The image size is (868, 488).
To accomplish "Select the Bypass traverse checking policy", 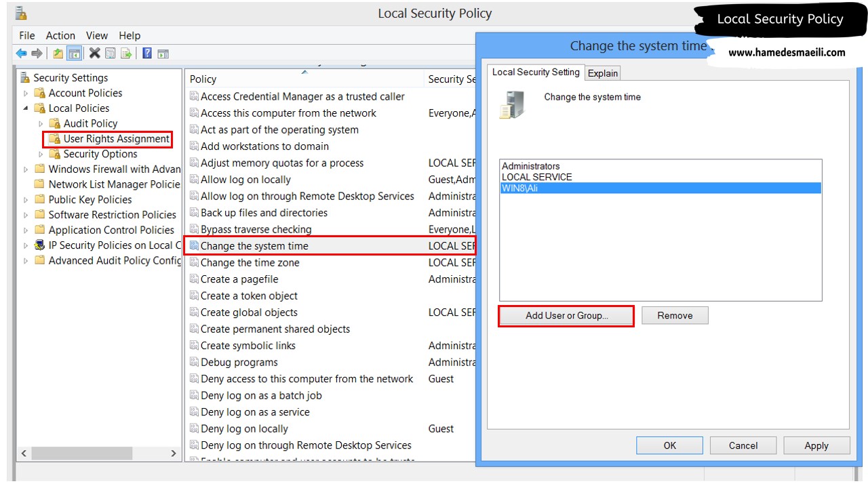I will (256, 230).
